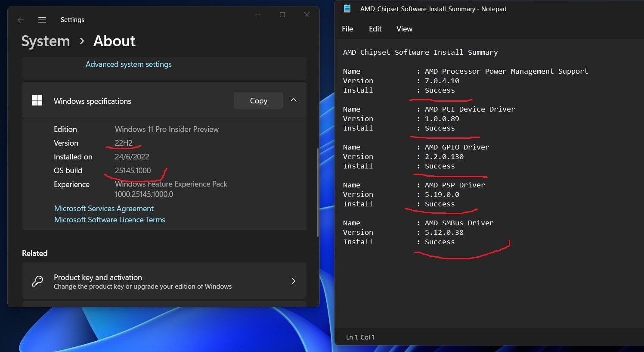Image resolution: width=644 pixels, height=352 pixels.
Task: Close the Settings window
Action: 307,15
